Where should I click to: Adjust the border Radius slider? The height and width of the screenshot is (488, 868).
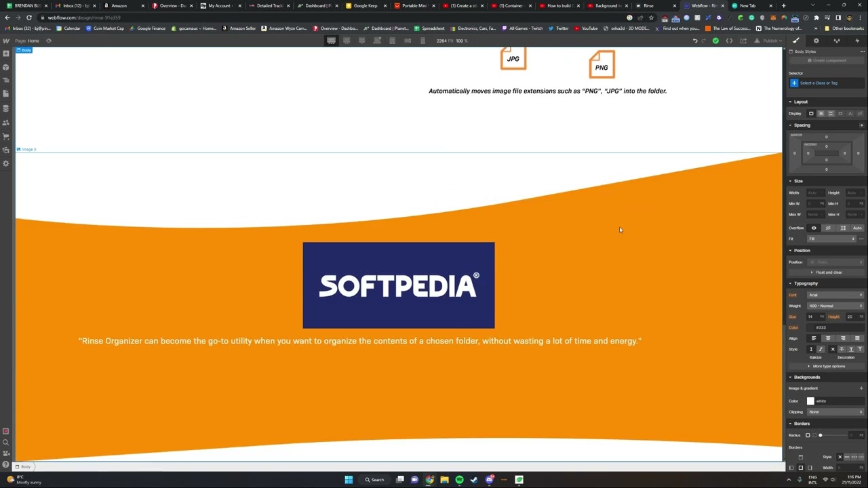click(820, 435)
